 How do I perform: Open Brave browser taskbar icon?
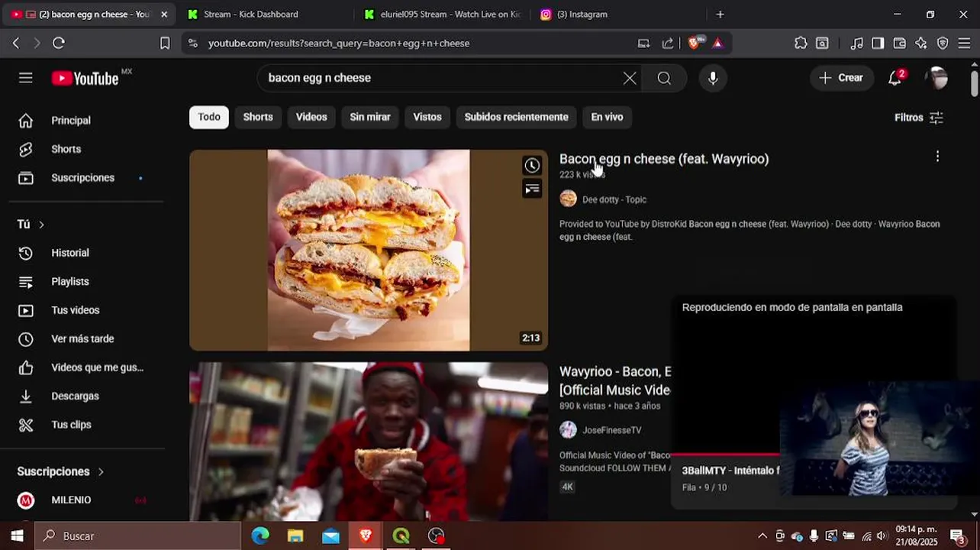(x=366, y=536)
